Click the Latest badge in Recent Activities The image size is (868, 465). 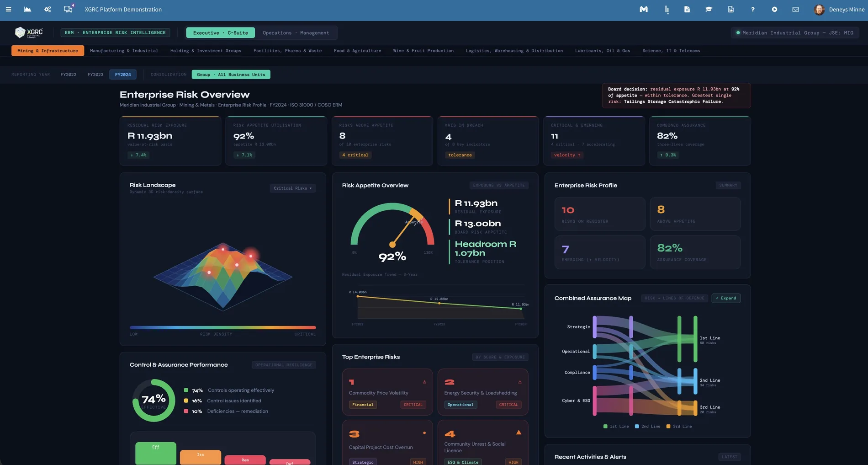[x=729, y=457]
